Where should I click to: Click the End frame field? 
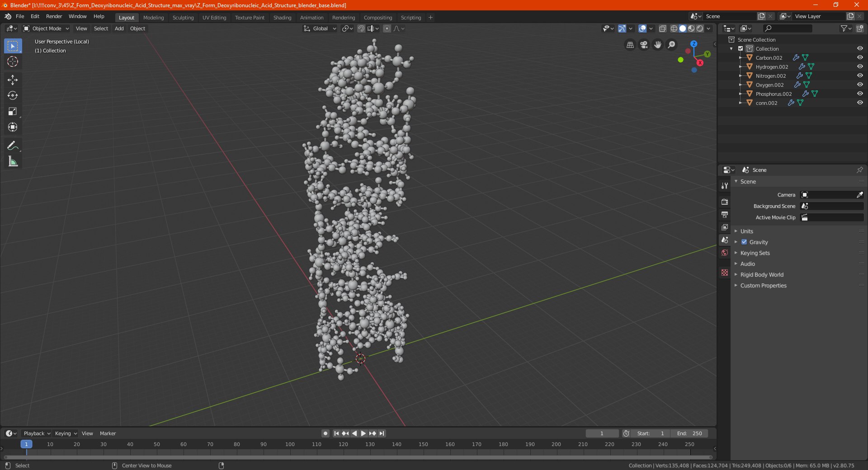(x=689, y=433)
